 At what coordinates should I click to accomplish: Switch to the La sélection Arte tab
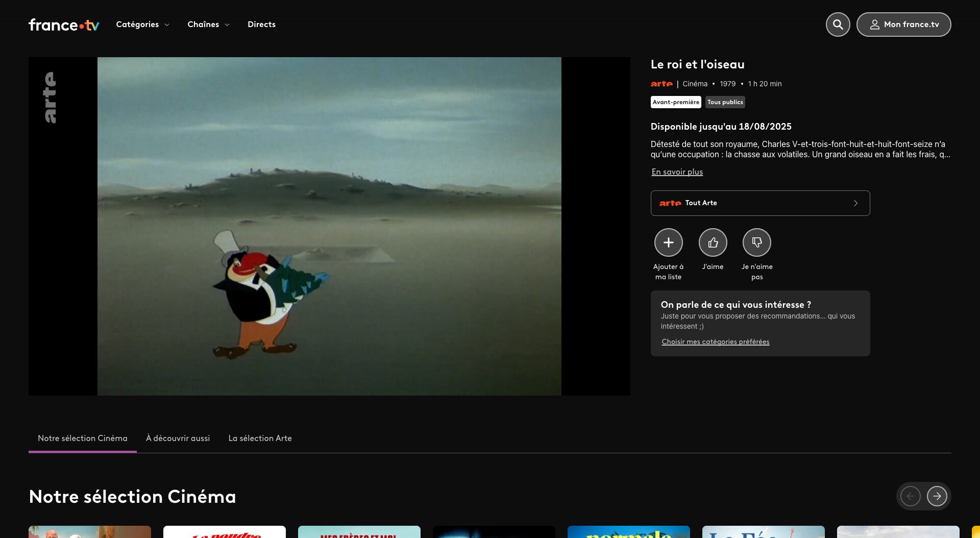[x=260, y=438]
